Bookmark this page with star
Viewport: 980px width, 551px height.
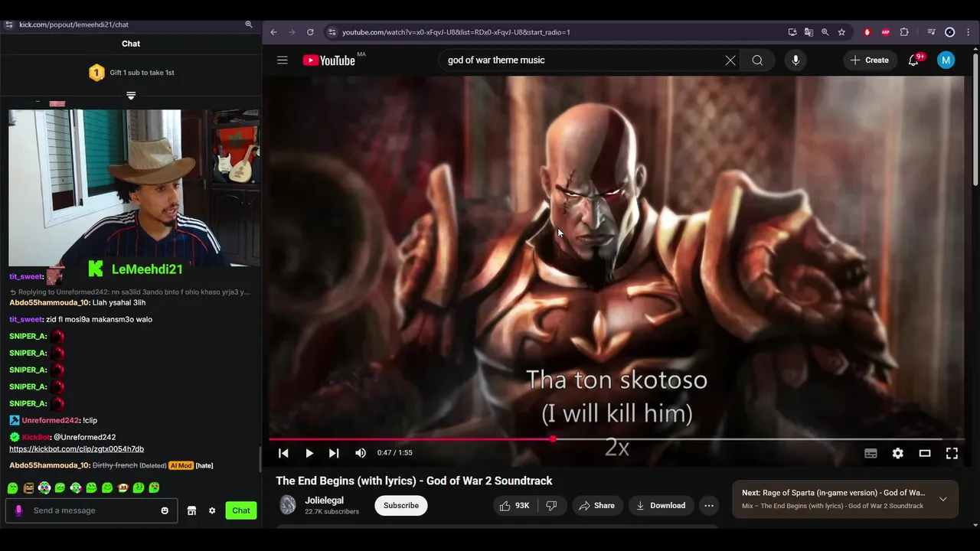click(841, 32)
